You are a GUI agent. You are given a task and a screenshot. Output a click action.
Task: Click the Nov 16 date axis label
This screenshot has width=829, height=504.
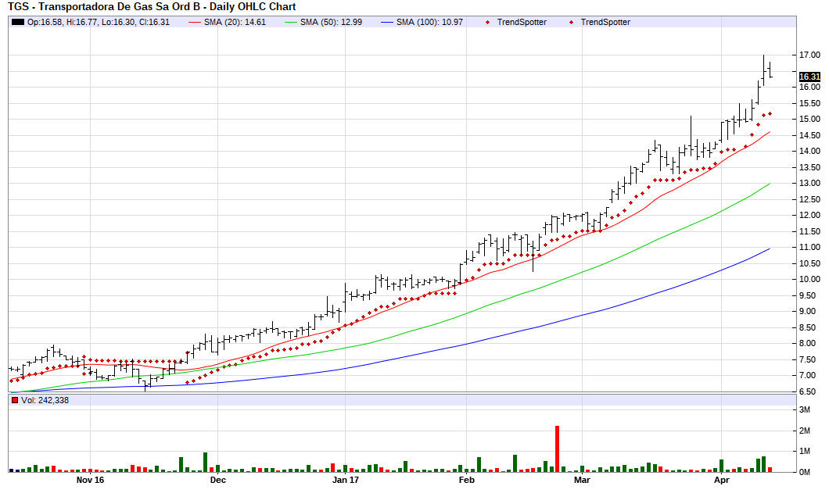(91, 480)
